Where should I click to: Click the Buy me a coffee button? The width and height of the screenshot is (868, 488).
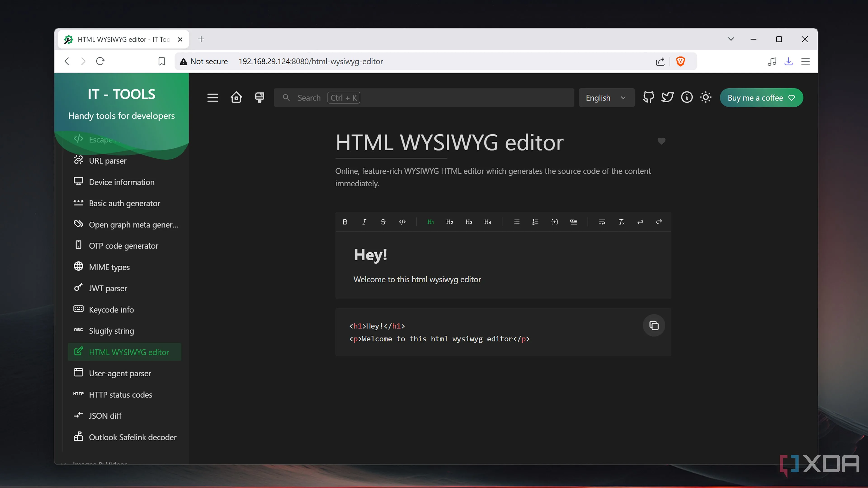click(761, 98)
